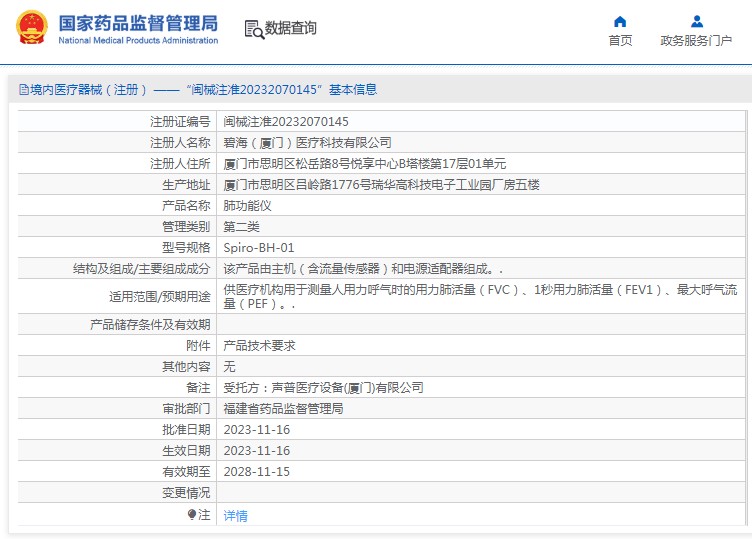Image resolution: width=752 pixels, height=539 pixels.
Task: Click model value Spiro-BH-01
Action: 258,248
